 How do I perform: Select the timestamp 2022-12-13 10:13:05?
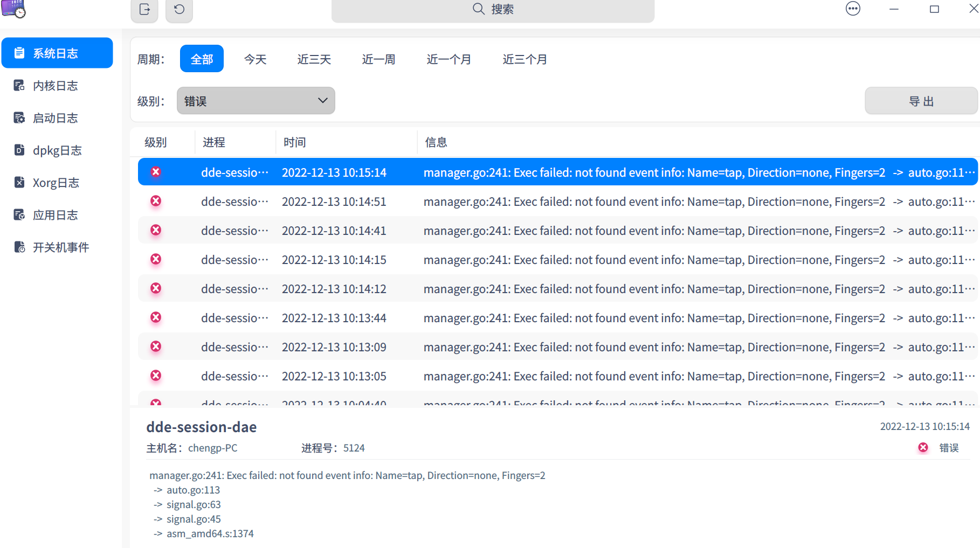coord(334,376)
